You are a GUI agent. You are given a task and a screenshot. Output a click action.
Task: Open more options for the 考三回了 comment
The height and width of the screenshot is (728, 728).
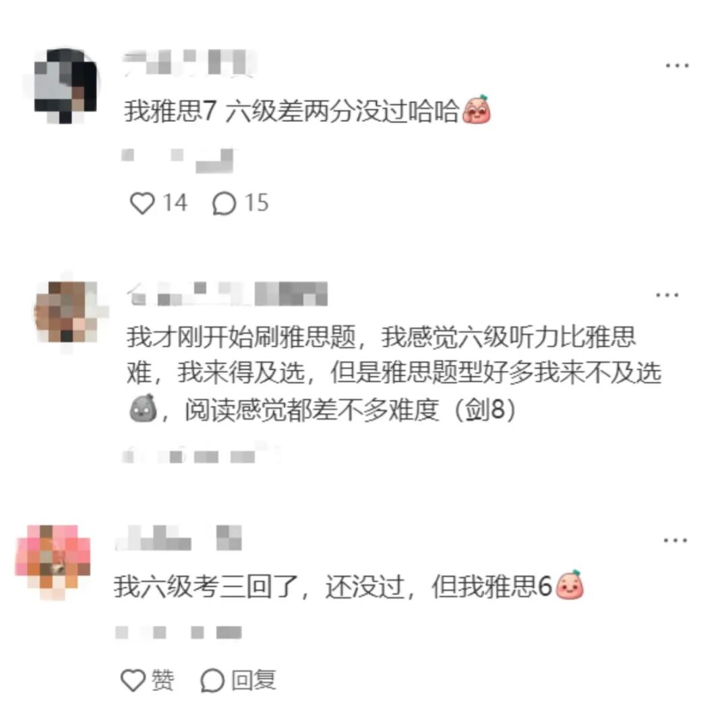pyautogui.click(x=675, y=540)
